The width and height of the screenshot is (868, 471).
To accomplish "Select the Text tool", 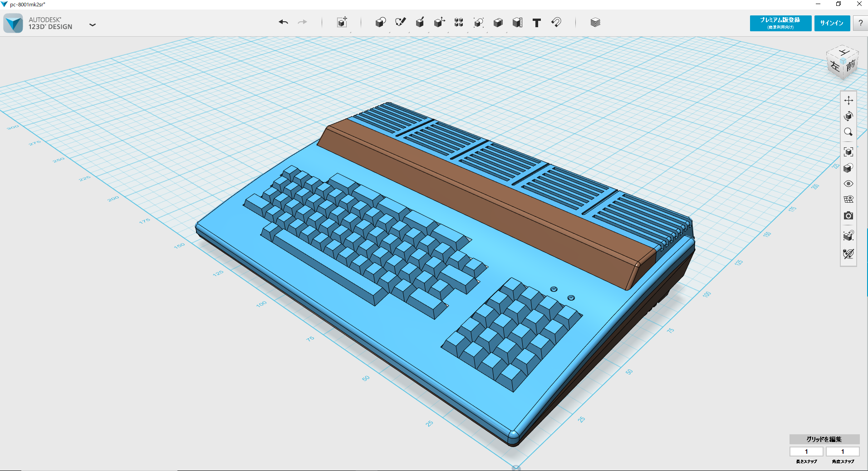I will pos(536,22).
